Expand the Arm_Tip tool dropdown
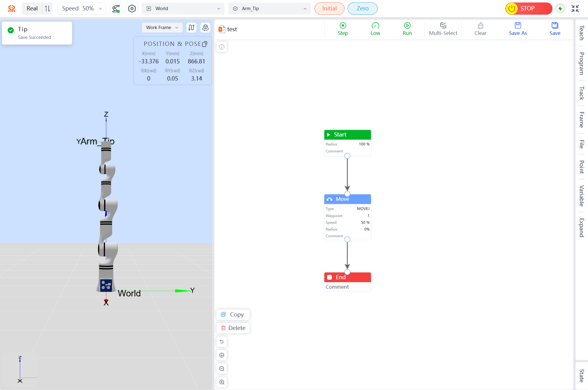Screen dimensions: 588x390 tap(269, 9)
